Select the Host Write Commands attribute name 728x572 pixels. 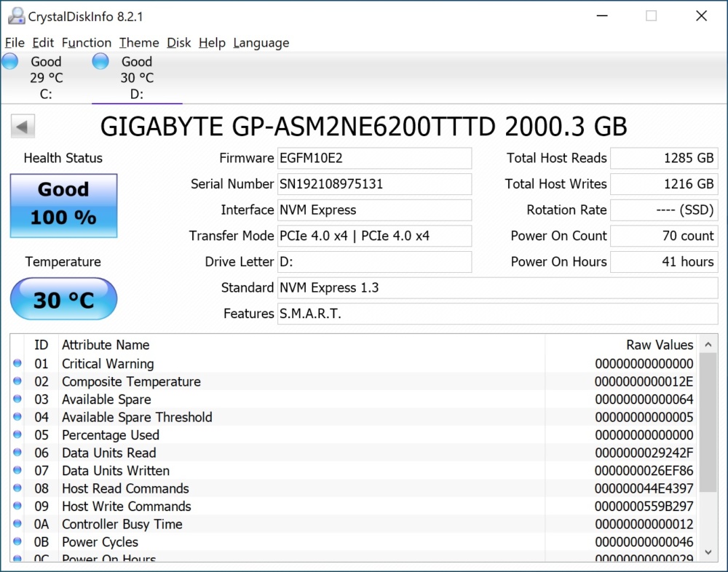[127, 506]
